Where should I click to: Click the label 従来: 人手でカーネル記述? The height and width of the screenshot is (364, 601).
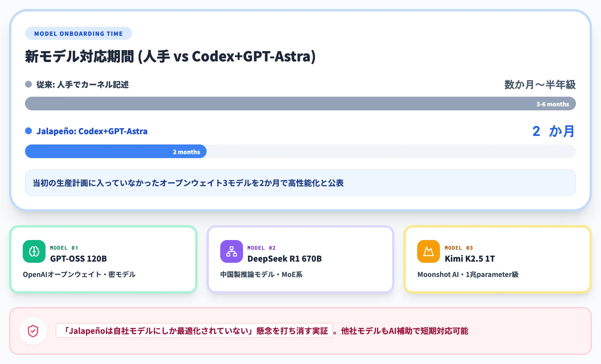[83, 84]
